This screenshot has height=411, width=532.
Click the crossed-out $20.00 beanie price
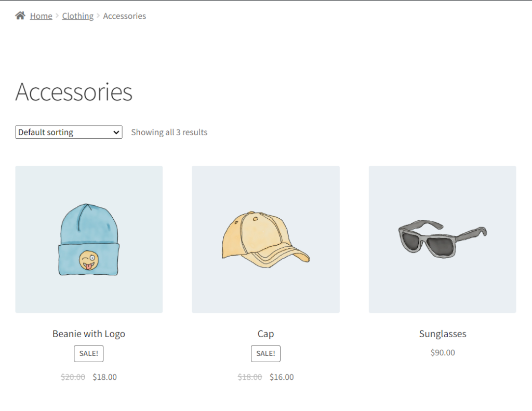pos(73,377)
